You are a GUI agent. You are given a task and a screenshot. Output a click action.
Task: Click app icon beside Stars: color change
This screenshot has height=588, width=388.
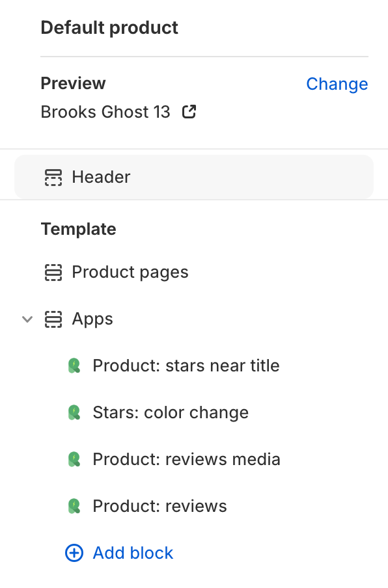tap(74, 412)
